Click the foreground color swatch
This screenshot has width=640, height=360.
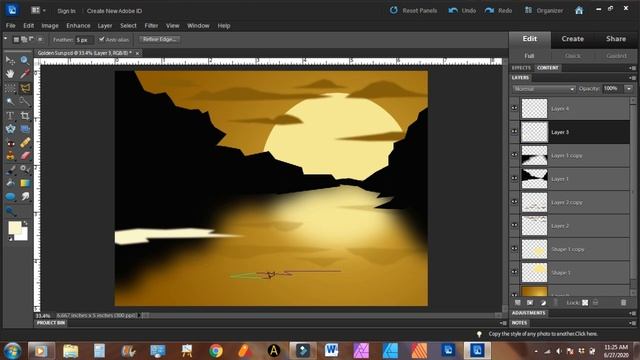[x=15, y=227]
